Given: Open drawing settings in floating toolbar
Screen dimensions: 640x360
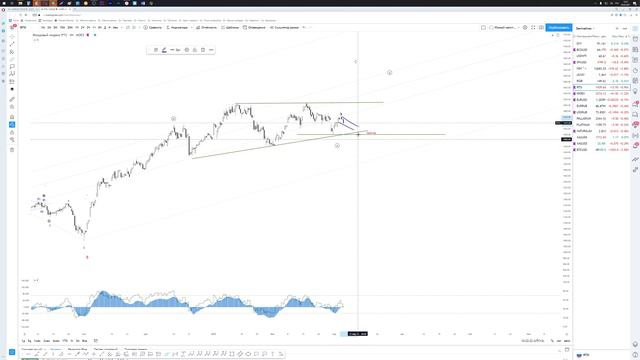Looking at the screenshot, I should pos(187,50).
